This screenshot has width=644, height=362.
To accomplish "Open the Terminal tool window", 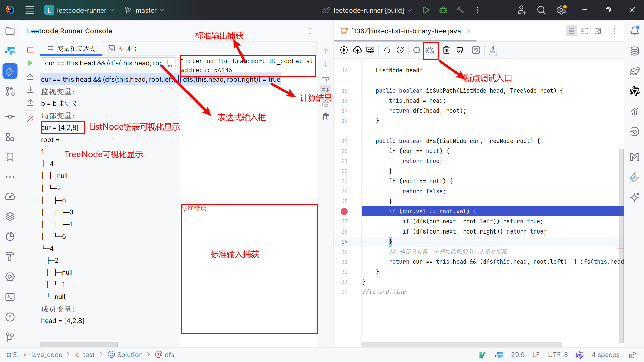I will pos(10,297).
